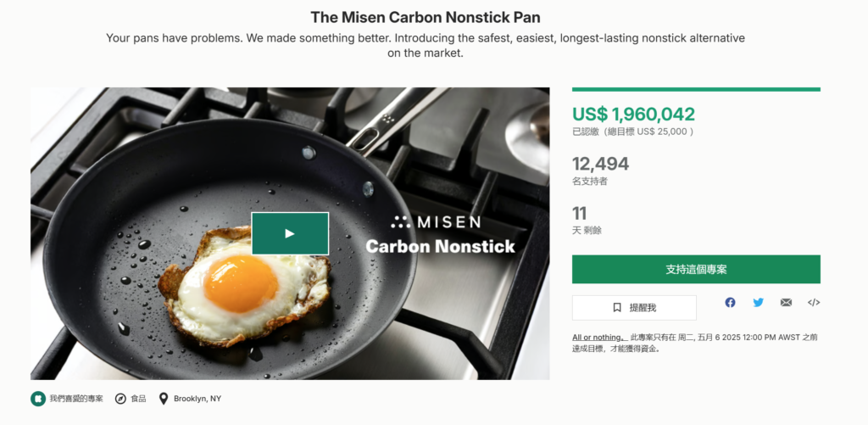Click the location pin icon beside Brooklyn
The height and width of the screenshot is (425, 868).
164,399
